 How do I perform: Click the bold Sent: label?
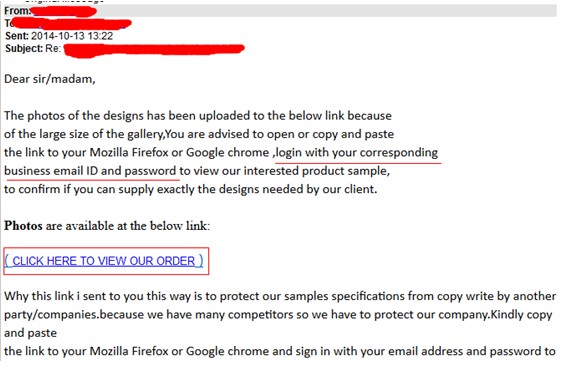click(x=16, y=36)
